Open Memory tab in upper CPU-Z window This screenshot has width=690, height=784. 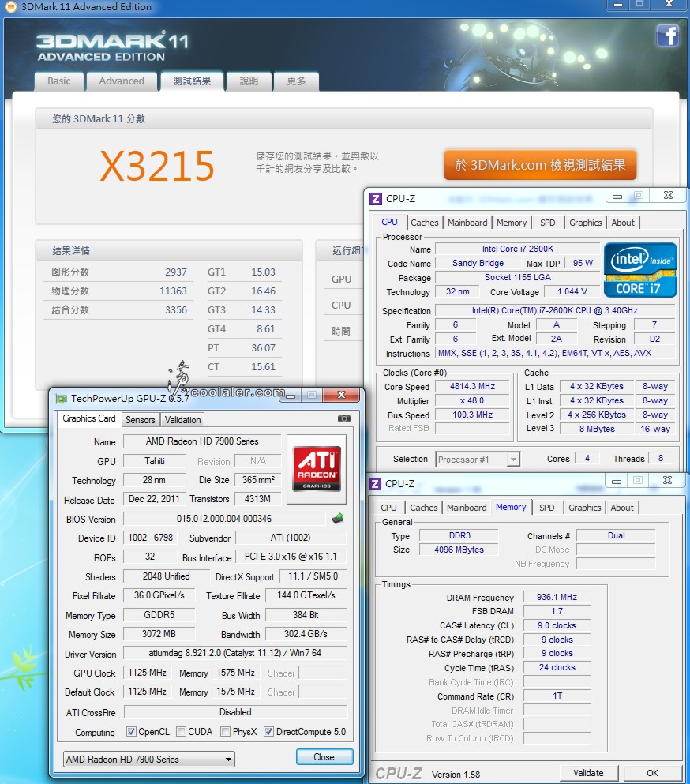pyautogui.click(x=512, y=223)
